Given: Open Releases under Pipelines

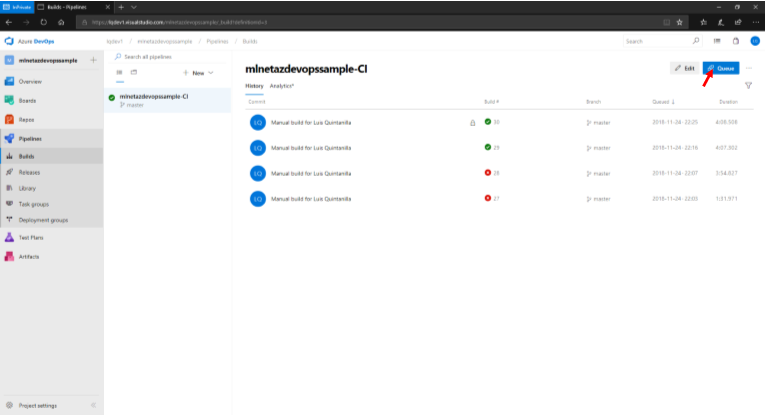Looking at the screenshot, I should [29, 172].
